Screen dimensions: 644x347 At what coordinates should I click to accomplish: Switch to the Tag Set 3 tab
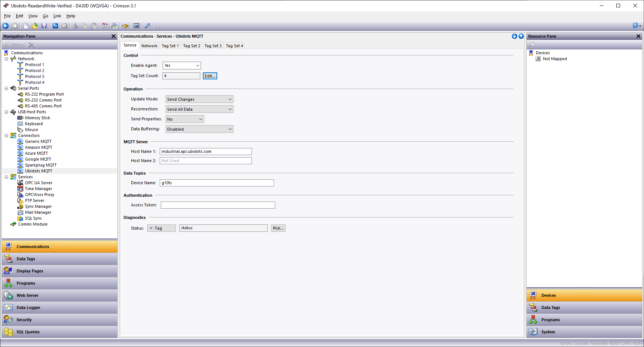(x=213, y=46)
